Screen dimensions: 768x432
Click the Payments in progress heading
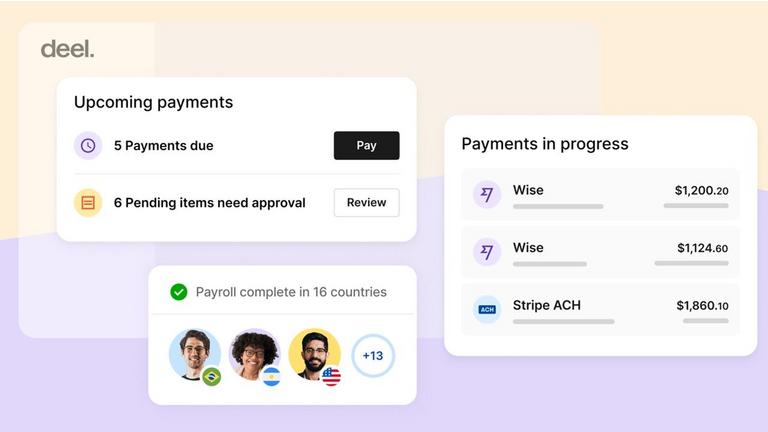[545, 144]
